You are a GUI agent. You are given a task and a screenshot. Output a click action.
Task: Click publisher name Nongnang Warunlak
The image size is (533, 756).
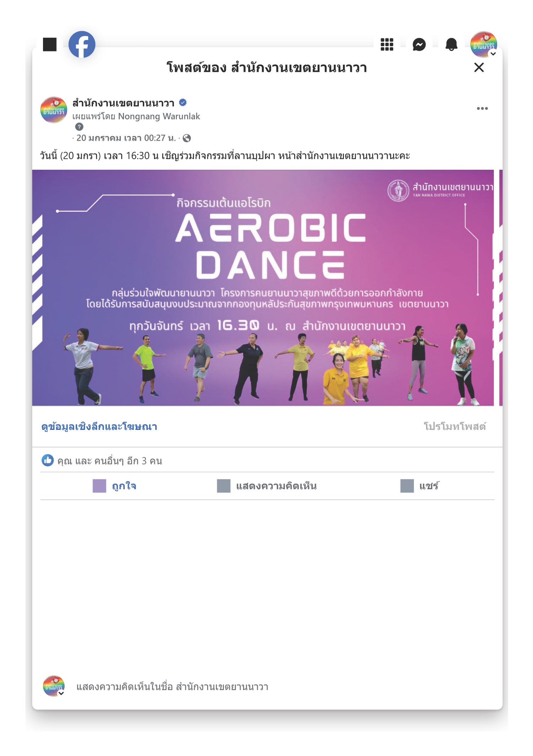pos(159,117)
